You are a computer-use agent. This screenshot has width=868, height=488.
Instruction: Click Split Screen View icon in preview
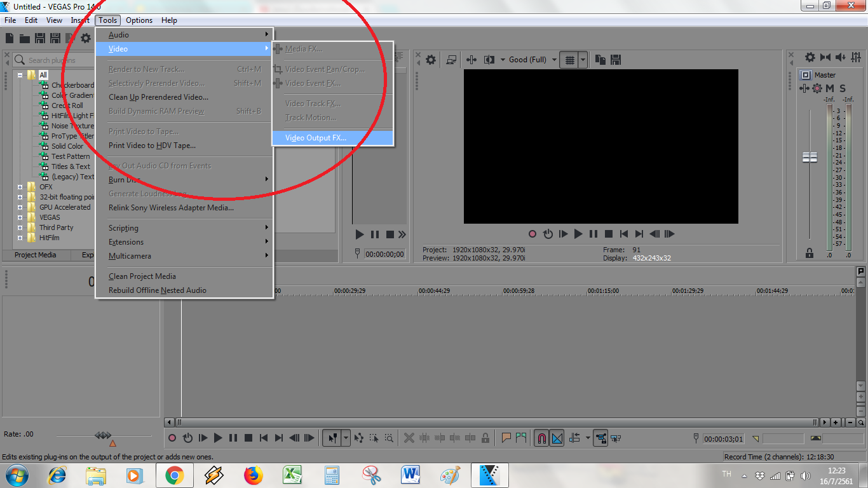(489, 60)
